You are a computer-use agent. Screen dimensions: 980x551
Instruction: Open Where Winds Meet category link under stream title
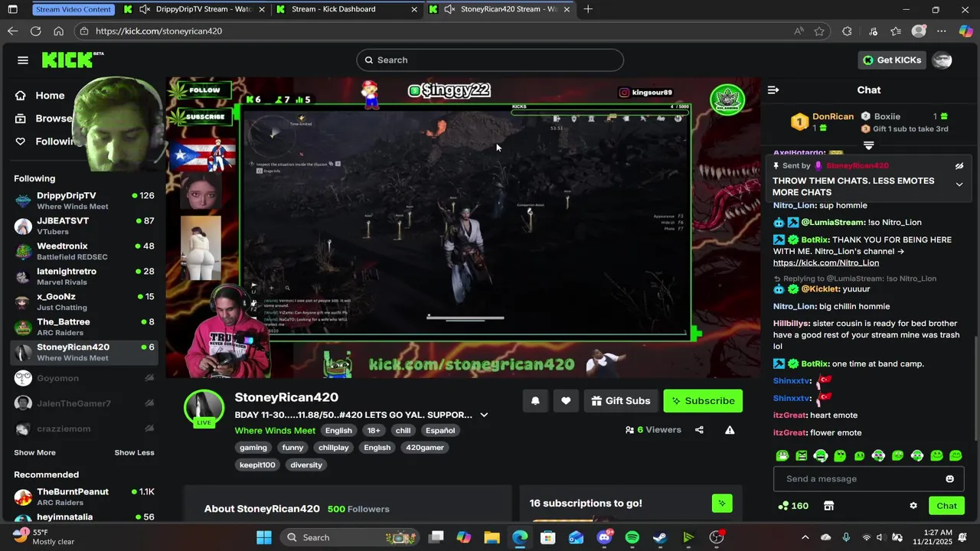[275, 431]
